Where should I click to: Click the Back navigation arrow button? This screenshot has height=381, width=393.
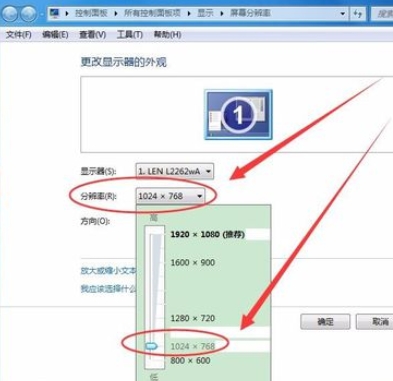pos(10,14)
